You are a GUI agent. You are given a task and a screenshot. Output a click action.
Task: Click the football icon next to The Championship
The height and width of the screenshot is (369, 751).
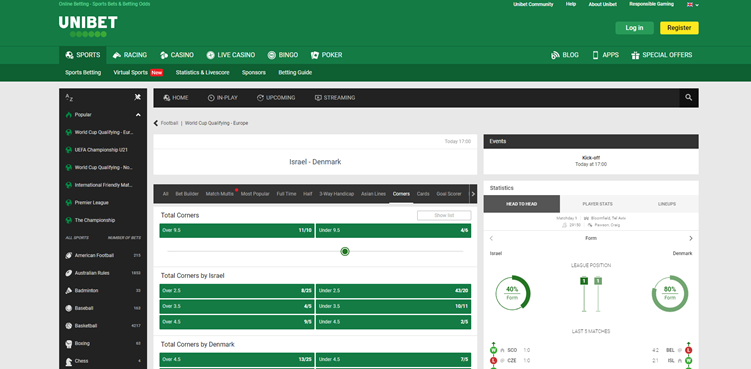[68, 220]
